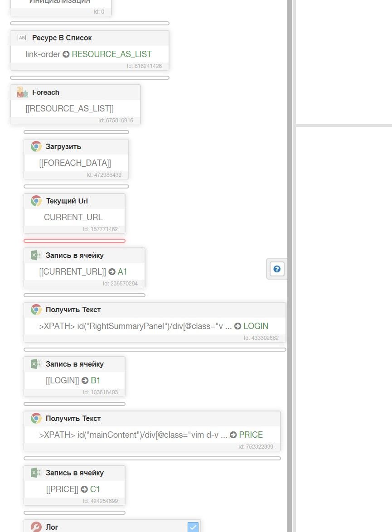The image size is (392, 532).
Task: Click the insertion bar below the Foreach block
Action: pos(76,132)
